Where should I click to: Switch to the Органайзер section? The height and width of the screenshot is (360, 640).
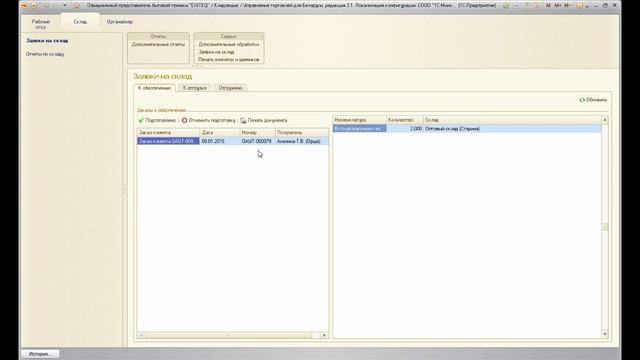120,22
